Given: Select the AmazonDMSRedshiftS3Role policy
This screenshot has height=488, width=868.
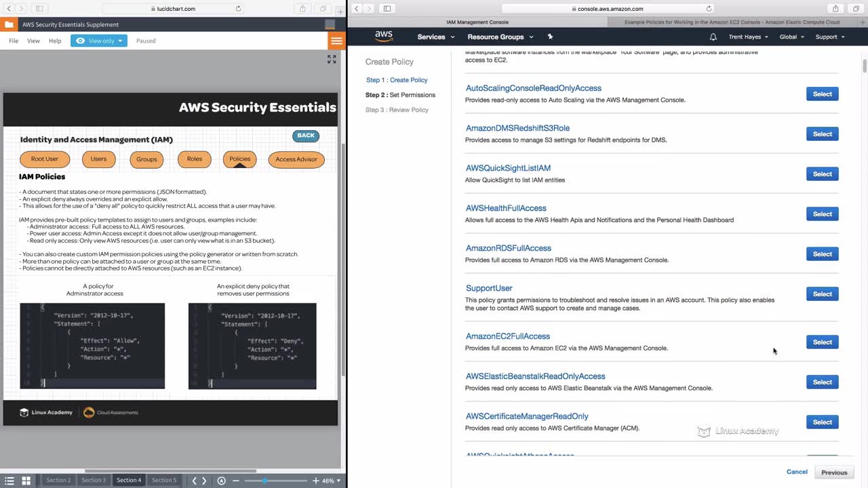Looking at the screenshot, I should pos(822,134).
